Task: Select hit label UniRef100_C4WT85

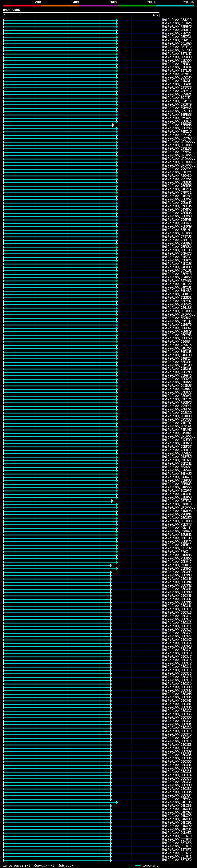Action: click(177, 802)
